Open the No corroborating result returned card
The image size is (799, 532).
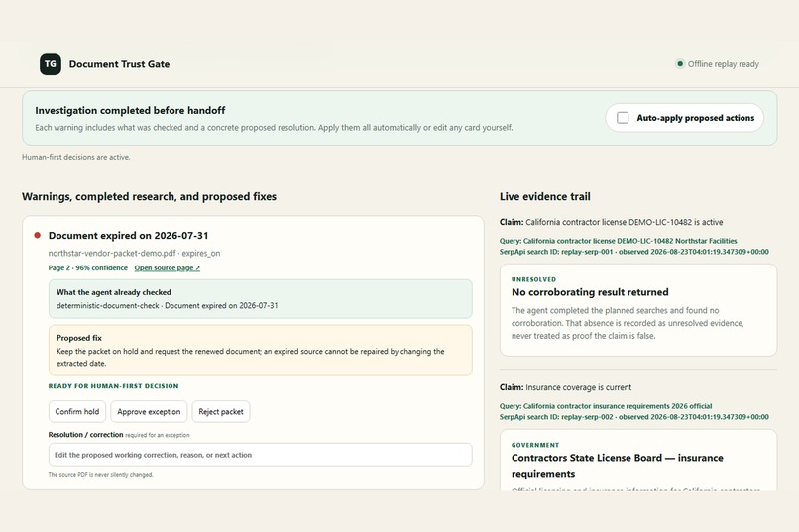pyautogui.click(x=638, y=310)
